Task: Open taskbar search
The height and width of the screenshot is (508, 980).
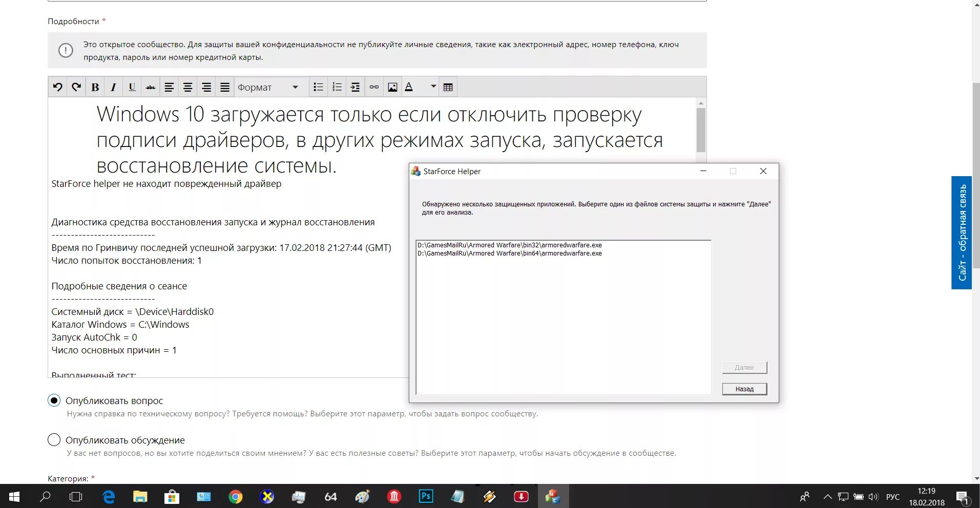Action: coord(45,496)
